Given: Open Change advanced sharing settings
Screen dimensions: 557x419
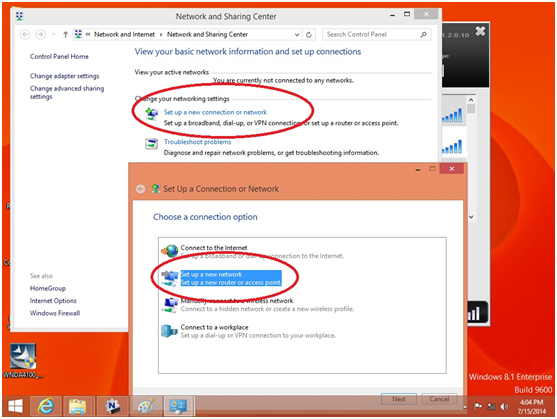Looking at the screenshot, I should click(67, 92).
